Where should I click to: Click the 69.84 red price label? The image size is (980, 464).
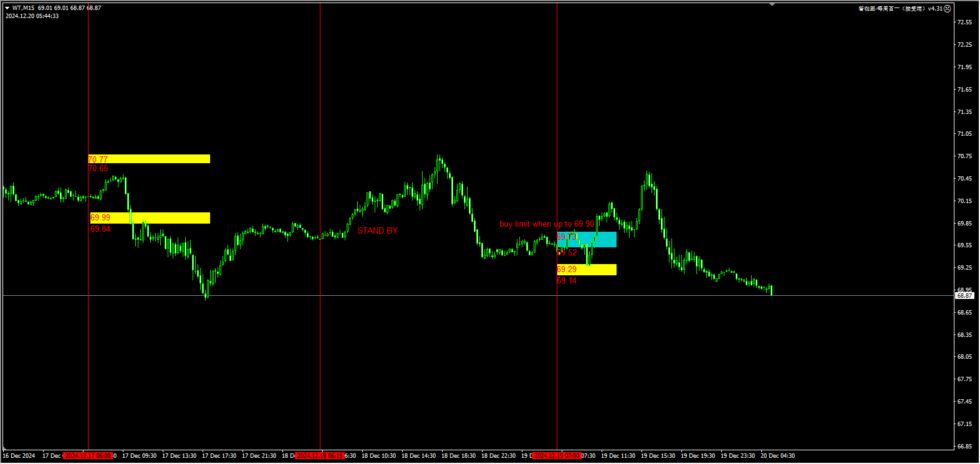pos(100,229)
